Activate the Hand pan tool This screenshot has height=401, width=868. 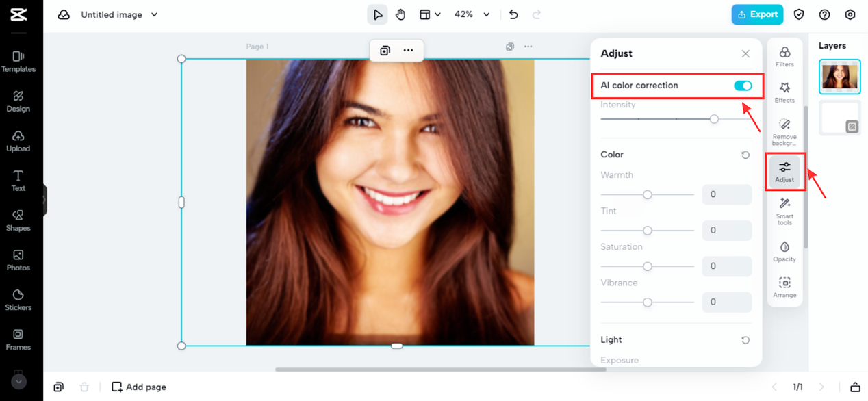coord(400,14)
